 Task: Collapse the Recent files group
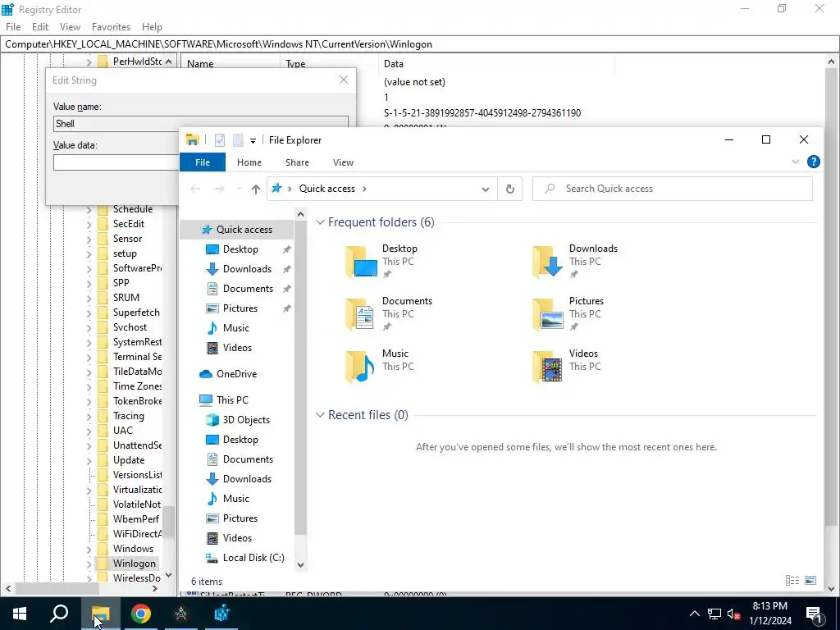(320, 414)
